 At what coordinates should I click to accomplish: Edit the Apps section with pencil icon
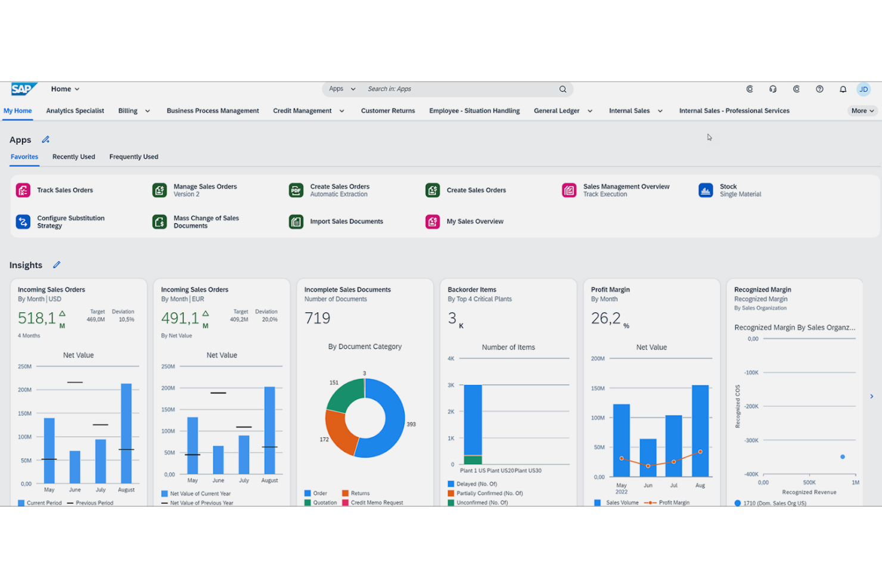tap(46, 139)
